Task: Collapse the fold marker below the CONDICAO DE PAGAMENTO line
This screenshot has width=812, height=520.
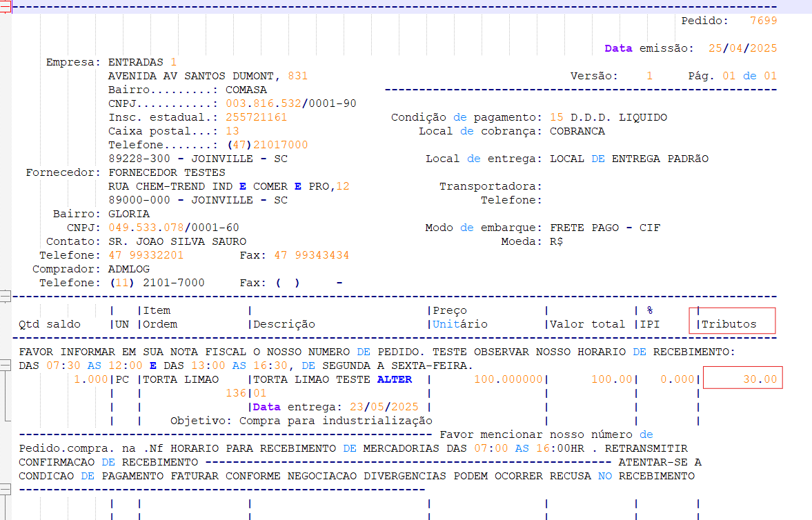Action: [5, 489]
